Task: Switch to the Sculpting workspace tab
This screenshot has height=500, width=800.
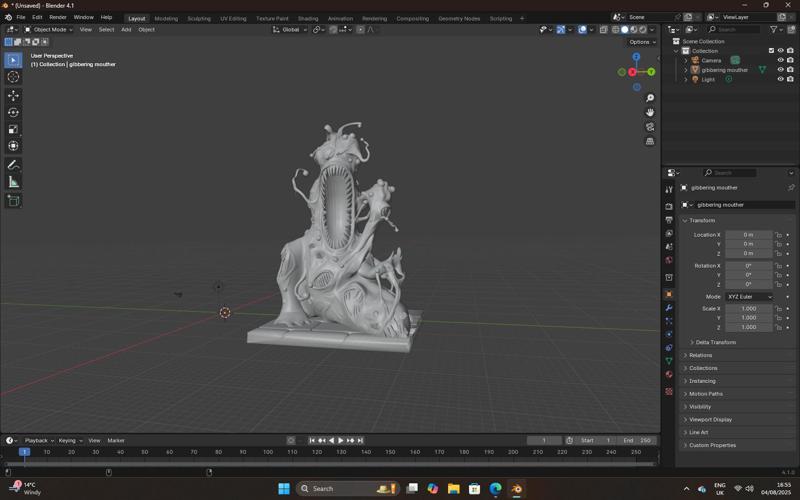Action: pyautogui.click(x=199, y=18)
